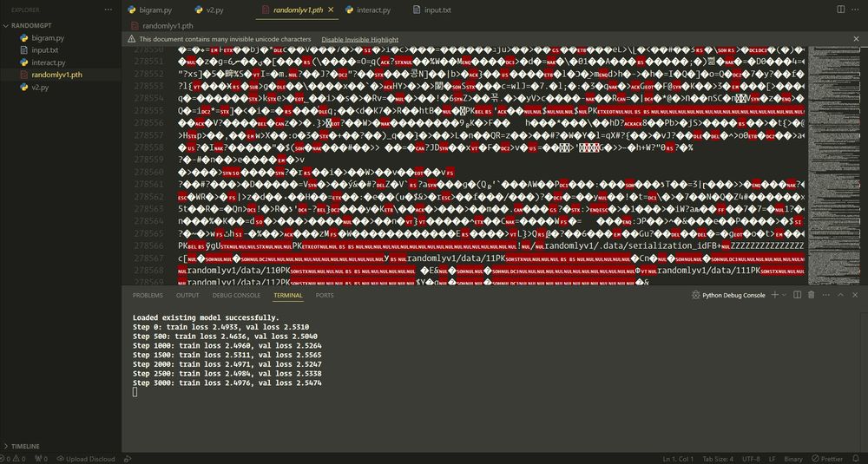
Task: Click terminal line 'Loaded existing model successfully.'
Action: tap(206, 317)
